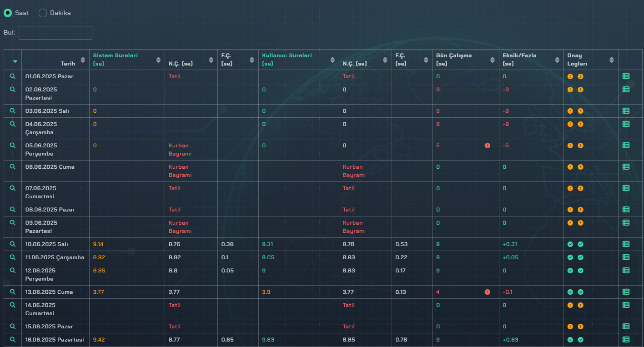The height and width of the screenshot is (347, 644).
Task: Click magnifier icon for 01.06.2025 Pazar row
Action: click(x=13, y=76)
